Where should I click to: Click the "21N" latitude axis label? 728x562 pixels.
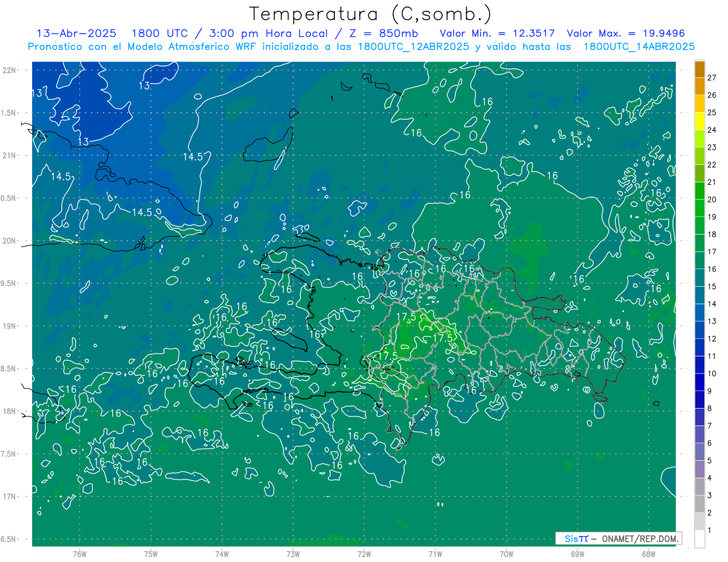(x=10, y=155)
